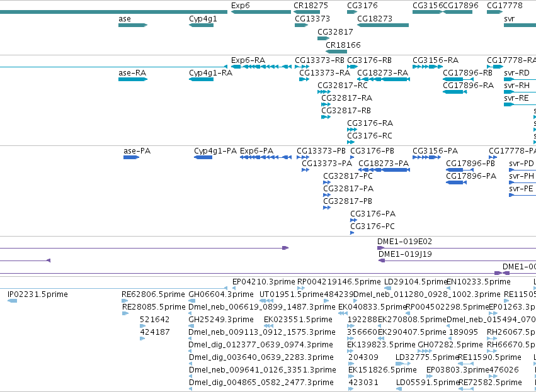Select the CG3156-RA transcript label
The image size is (536, 392).
435,60
